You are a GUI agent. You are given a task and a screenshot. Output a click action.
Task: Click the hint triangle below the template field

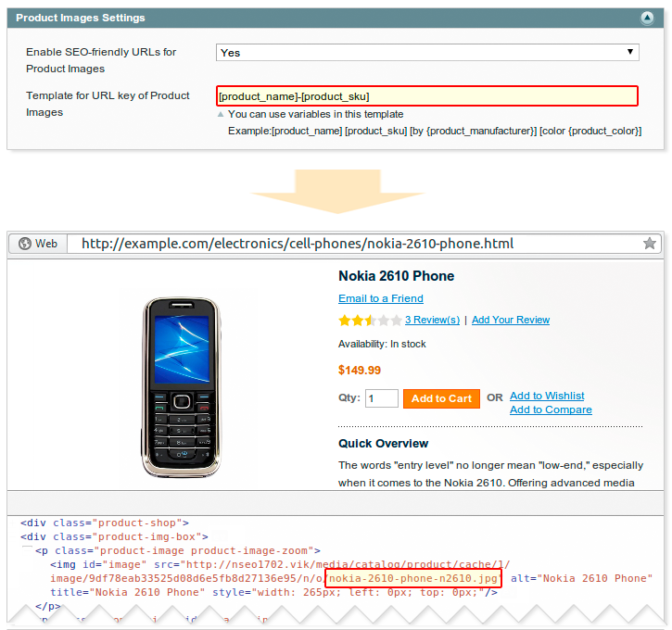(x=221, y=115)
